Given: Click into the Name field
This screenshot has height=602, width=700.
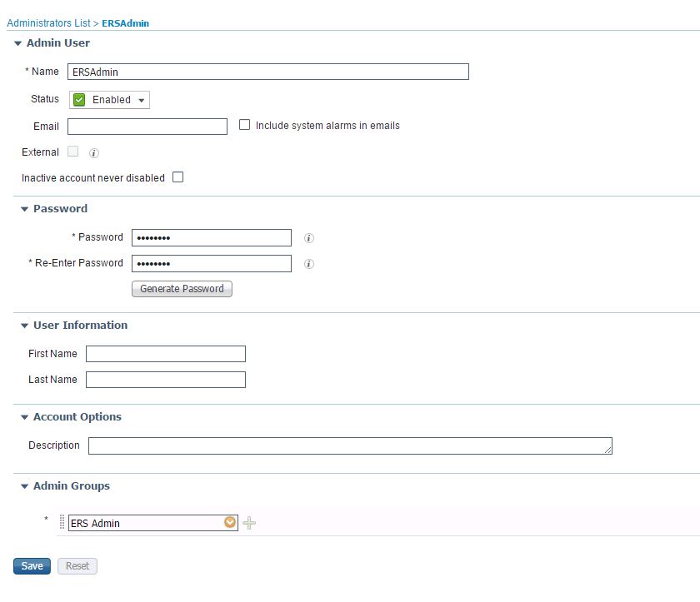Looking at the screenshot, I should 267,72.
